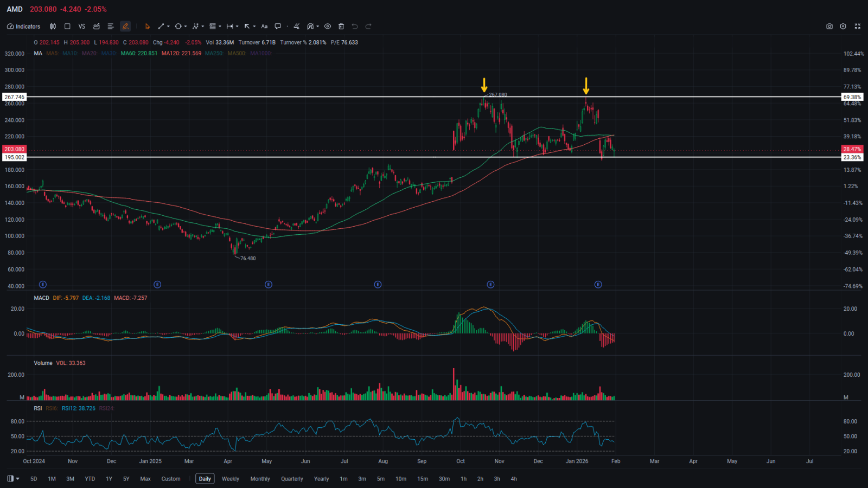
Task: Select the horizontal range measure tool
Action: pyautogui.click(x=230, y=26)
